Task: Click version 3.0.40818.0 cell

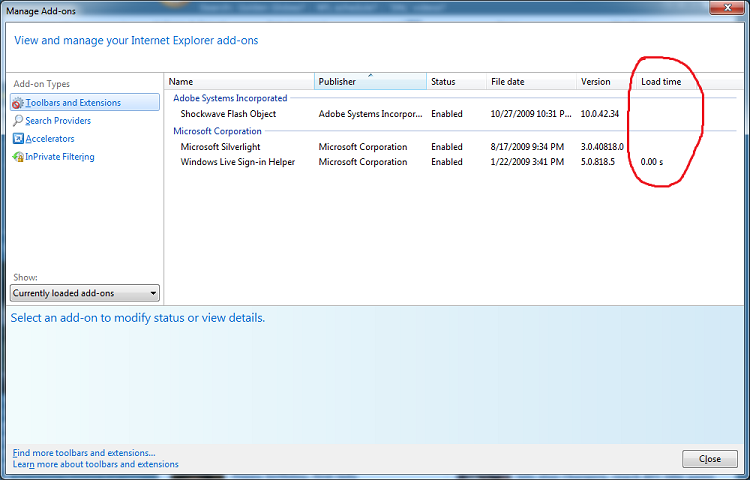Action: (602, 147)
